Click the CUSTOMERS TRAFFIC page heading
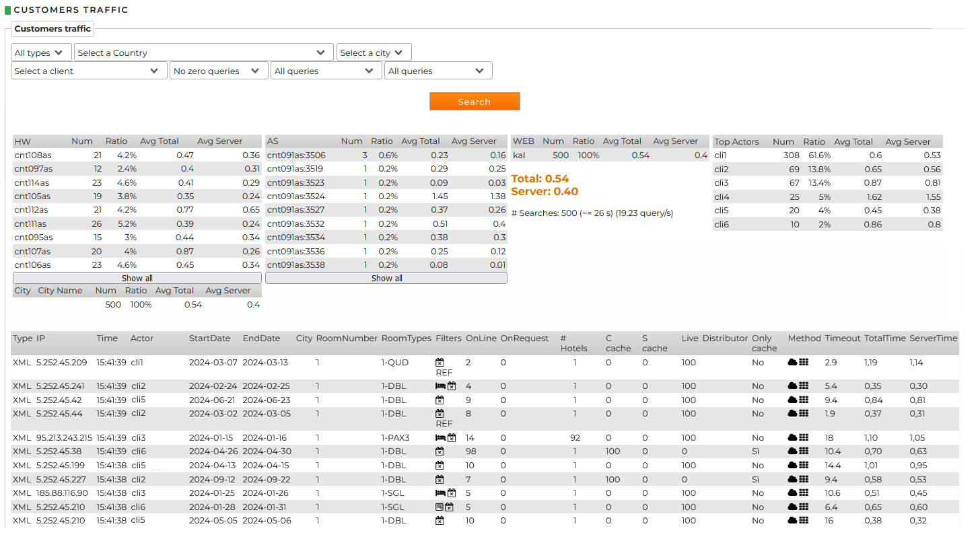The width and height of the screenshot is (980, 545). [x=71, y=10]
